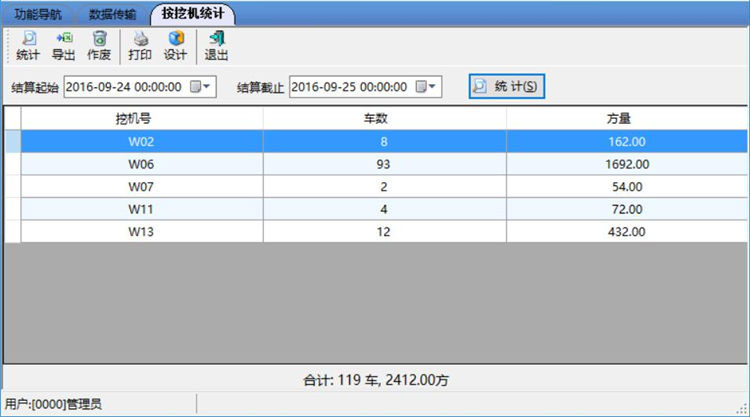Click the 结算起始 date text field
This screenshot has height=417, width=750.
coord(124,87)
